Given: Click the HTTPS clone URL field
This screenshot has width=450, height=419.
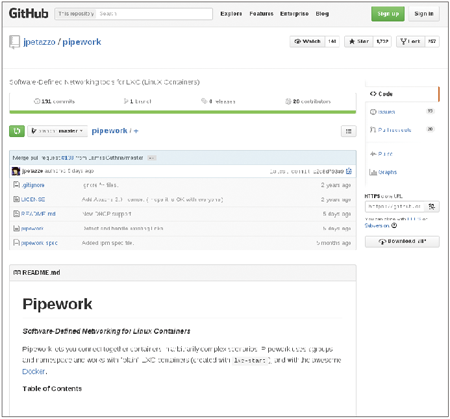Looking at the screenshot, I should pos(395,207).
